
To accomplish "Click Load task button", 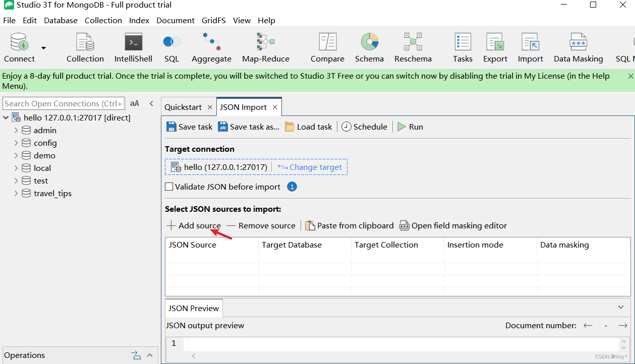I will (309, 127).
